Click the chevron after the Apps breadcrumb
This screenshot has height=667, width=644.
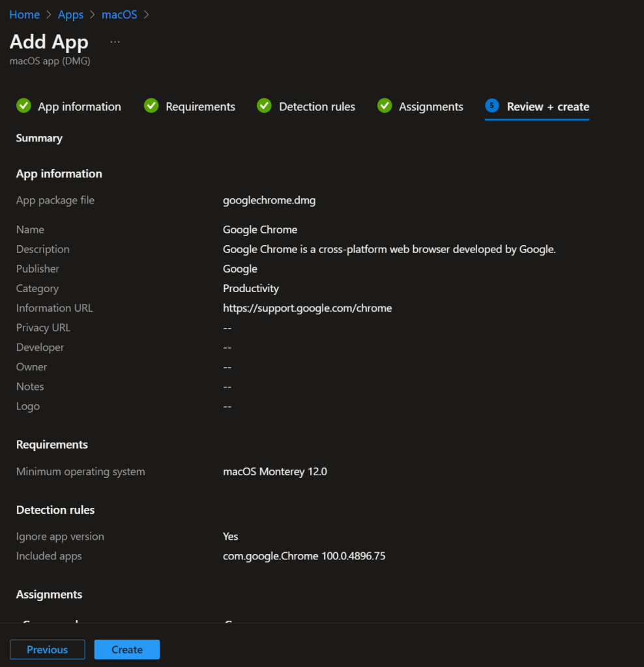(x=93, y=15)
